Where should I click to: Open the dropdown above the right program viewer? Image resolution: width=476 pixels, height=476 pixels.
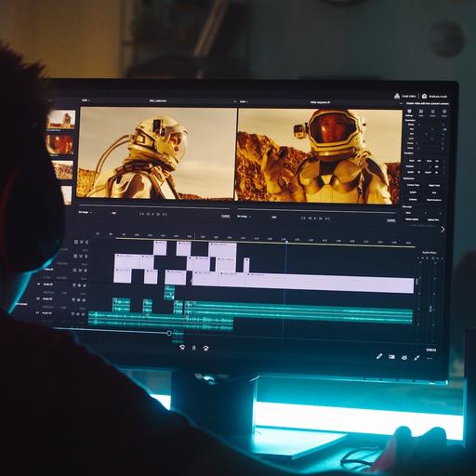[245, 101]
